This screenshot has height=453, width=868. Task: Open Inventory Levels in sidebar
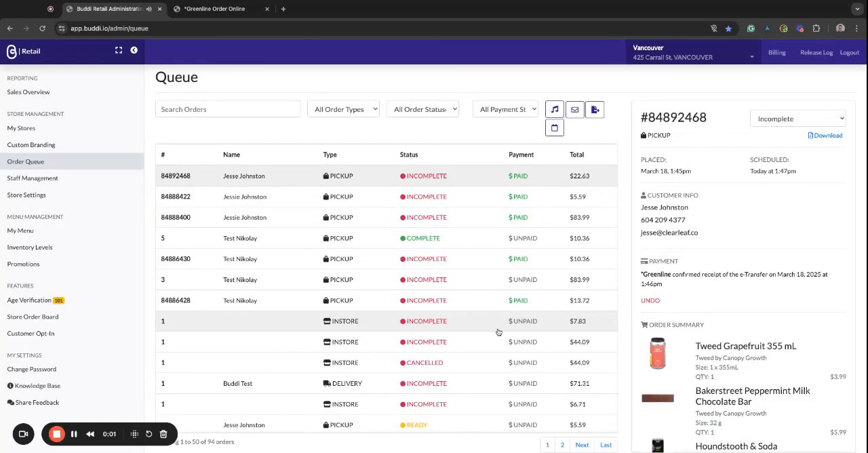point(30,248)
